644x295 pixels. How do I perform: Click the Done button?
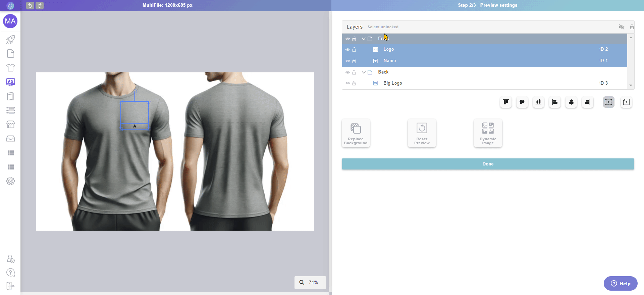[x=488, y=164]
